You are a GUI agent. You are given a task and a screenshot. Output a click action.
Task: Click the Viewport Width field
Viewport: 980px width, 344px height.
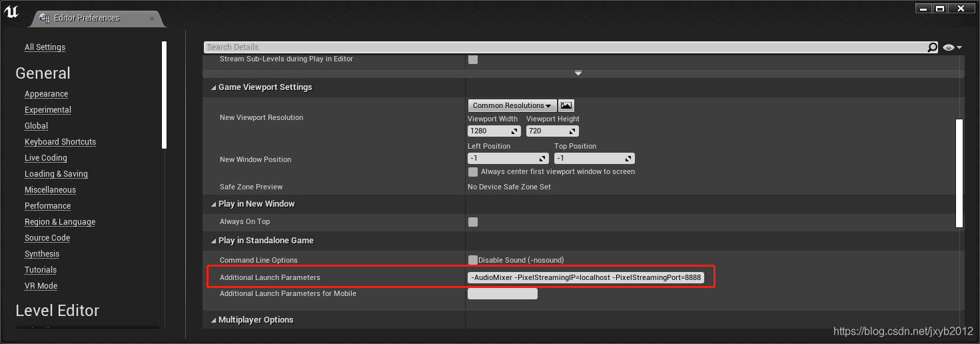click(x=494, y=131)
